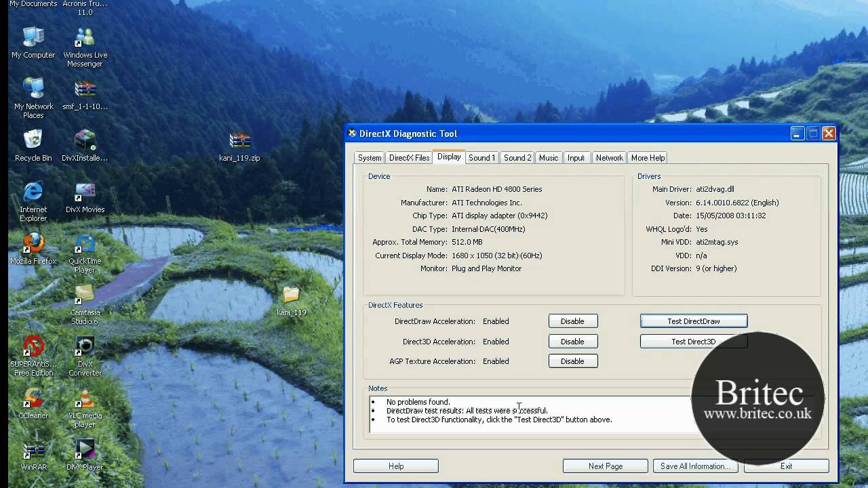
Task: Click the Plug and Play Monitor value
Action: [x=487, y=268]
